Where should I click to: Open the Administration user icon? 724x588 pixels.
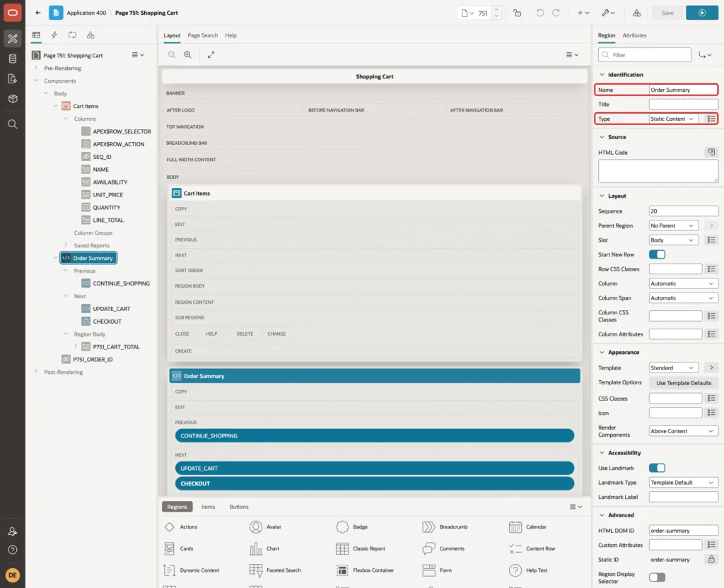pos(13,531)
